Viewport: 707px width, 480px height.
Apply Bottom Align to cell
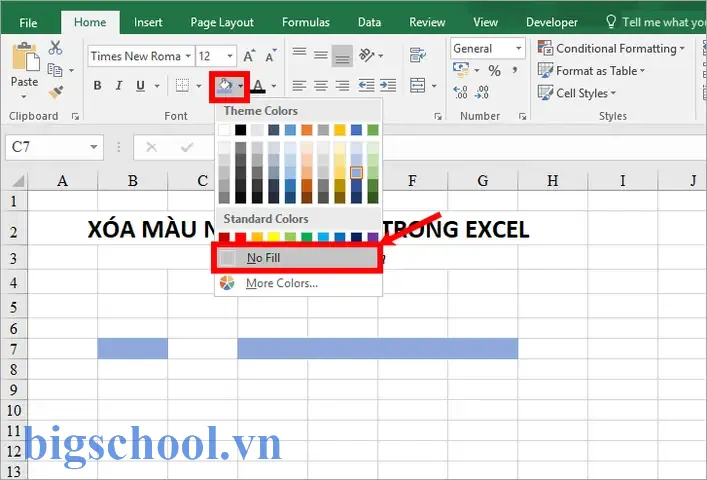[342, 56]
